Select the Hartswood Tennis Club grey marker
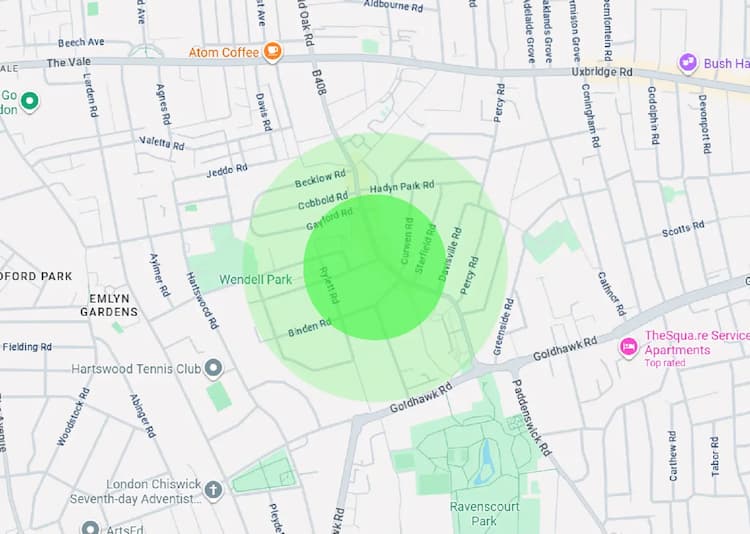This screenshot has height=534, width=750. pos(213,368)
